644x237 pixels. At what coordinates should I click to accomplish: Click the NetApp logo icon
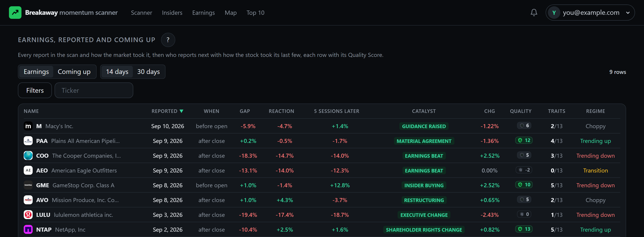(28, 229)
